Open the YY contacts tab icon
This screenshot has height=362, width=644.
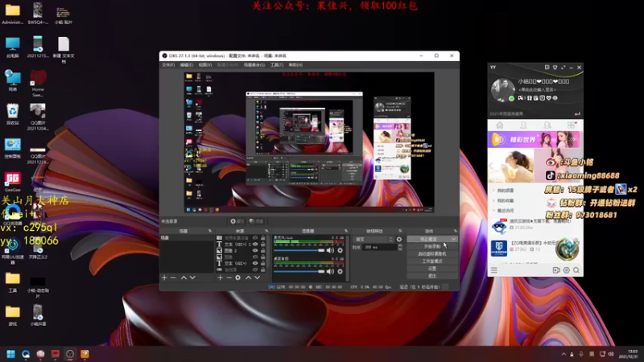pos(523,125)
